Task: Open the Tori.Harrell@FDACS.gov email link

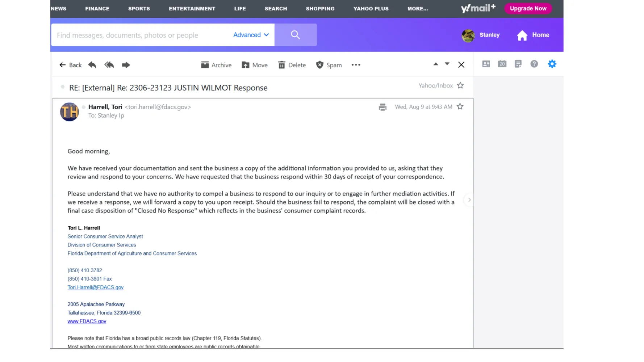Action: tap(95, 287)
